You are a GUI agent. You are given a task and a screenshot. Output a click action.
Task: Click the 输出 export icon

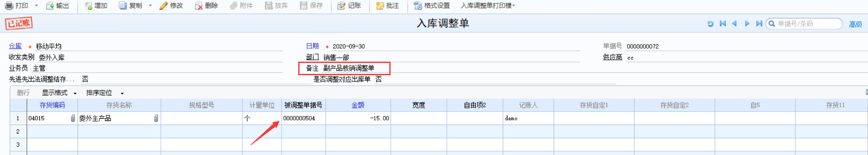(50, 6)
